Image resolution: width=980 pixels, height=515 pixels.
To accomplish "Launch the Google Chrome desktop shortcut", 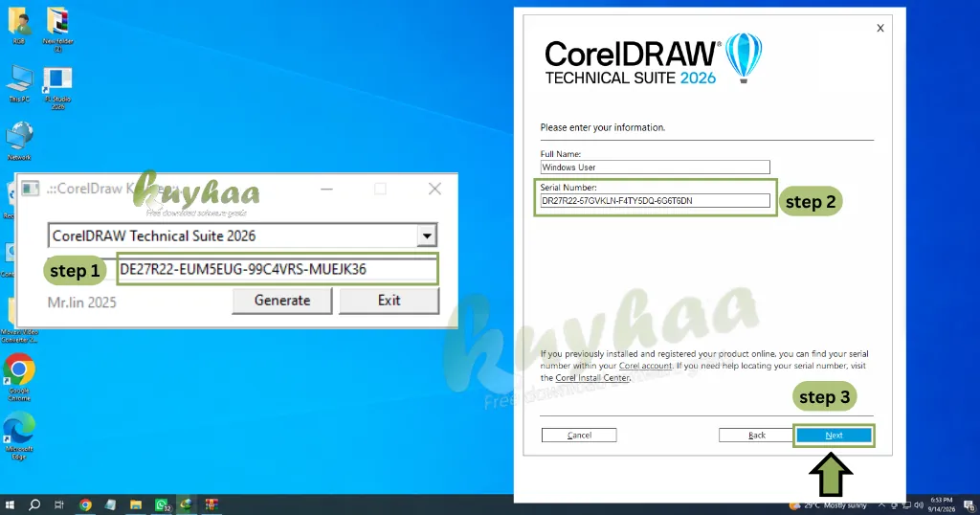I will [x=19, y=377].
